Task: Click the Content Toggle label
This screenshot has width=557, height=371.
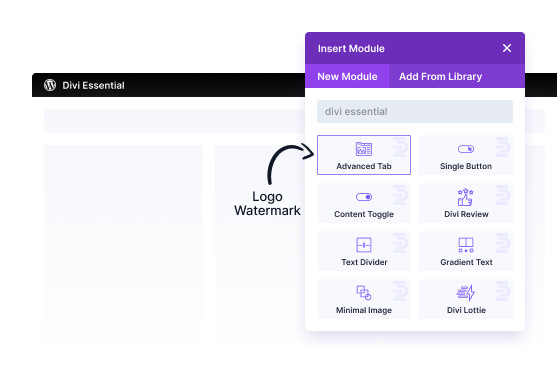Action: [x=364, y=214]
